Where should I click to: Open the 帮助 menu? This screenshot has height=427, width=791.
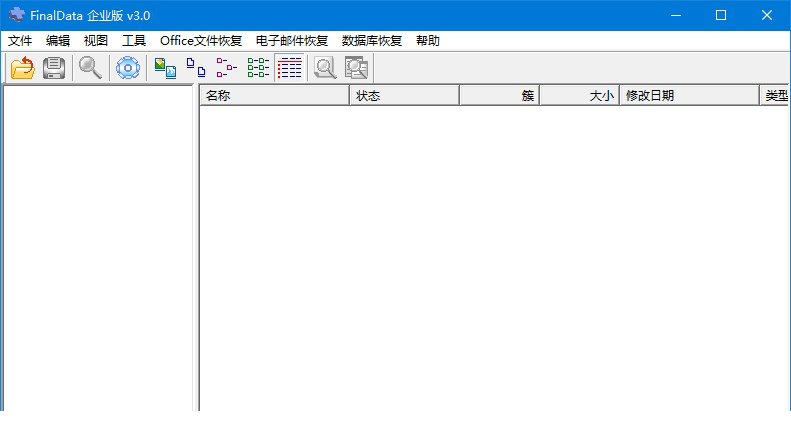tap(428, 41)
